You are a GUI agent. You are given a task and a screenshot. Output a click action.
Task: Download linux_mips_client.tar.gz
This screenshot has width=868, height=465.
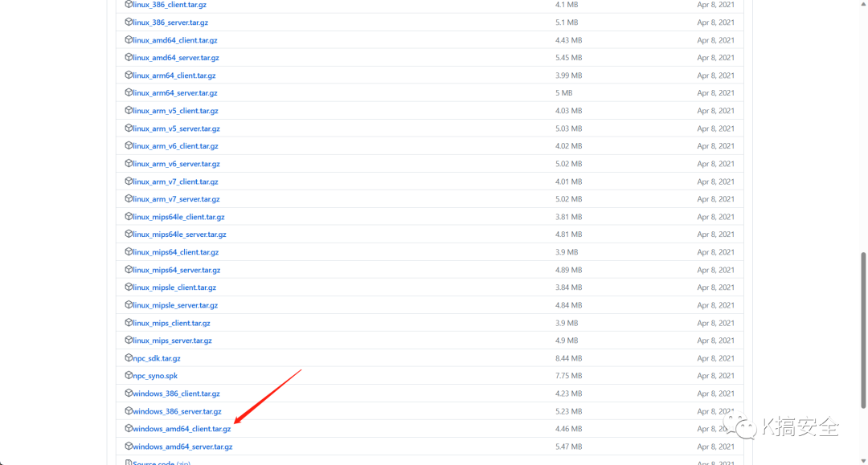coord(172,324)
